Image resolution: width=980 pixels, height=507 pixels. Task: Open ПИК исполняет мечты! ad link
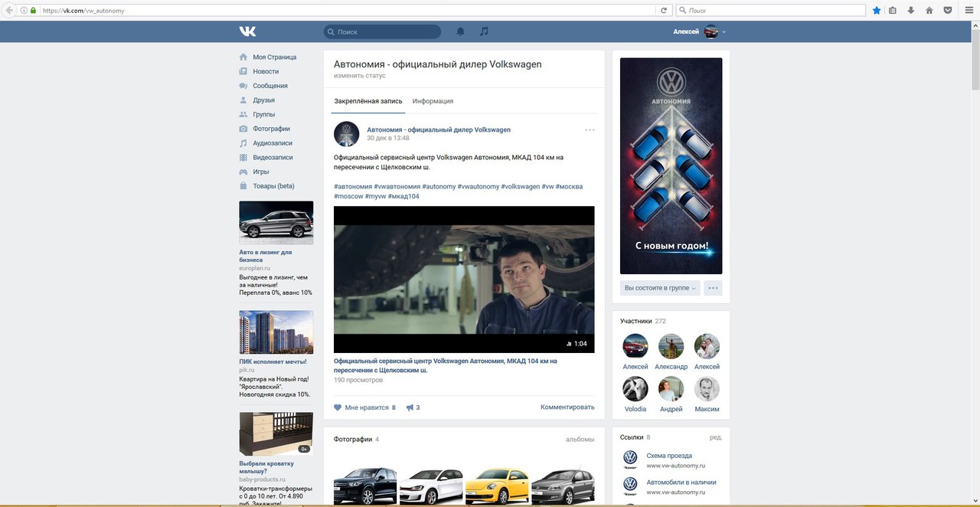point(273,361)
